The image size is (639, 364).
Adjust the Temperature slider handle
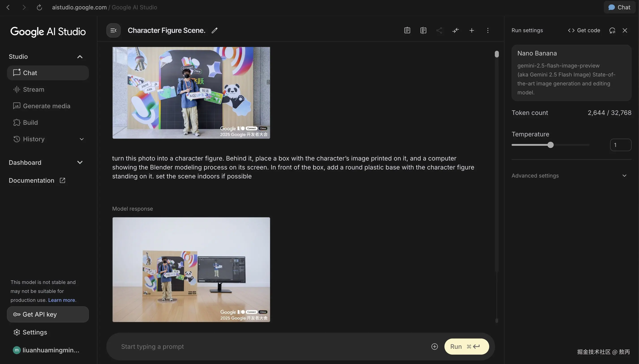click(x=550, y=145)
